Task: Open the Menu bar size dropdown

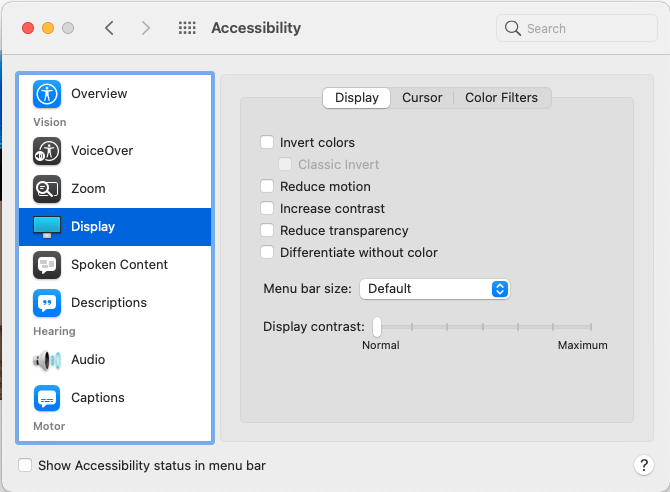Action: pos(434,289)
